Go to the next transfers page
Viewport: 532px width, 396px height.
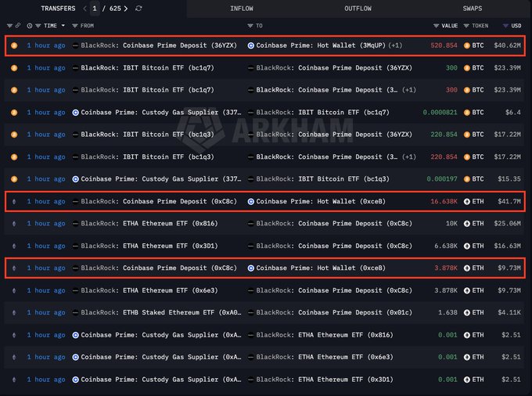coord(126,9)
